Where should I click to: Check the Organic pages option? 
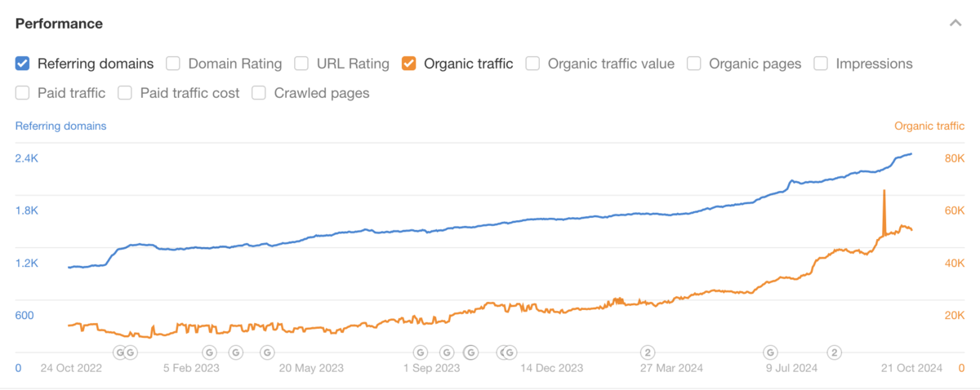(694, 64)
